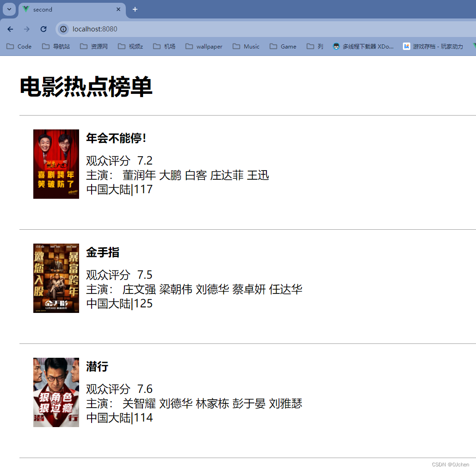Click the rating text 观众评分 7.2

119,161
